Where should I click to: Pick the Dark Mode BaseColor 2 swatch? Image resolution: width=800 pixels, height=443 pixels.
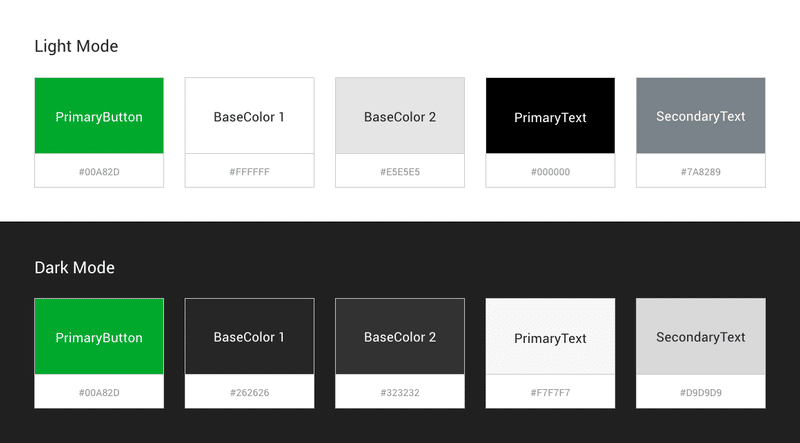400,336
